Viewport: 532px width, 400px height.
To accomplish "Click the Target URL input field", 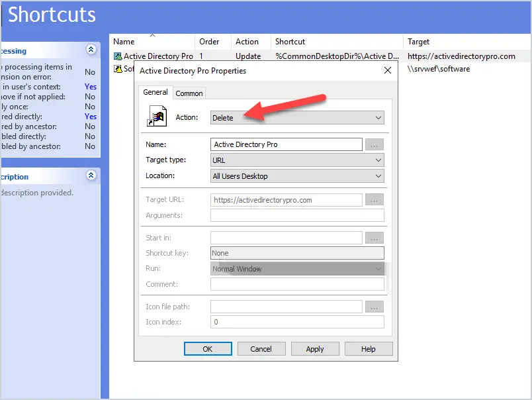I will click(x=287, y=200).
